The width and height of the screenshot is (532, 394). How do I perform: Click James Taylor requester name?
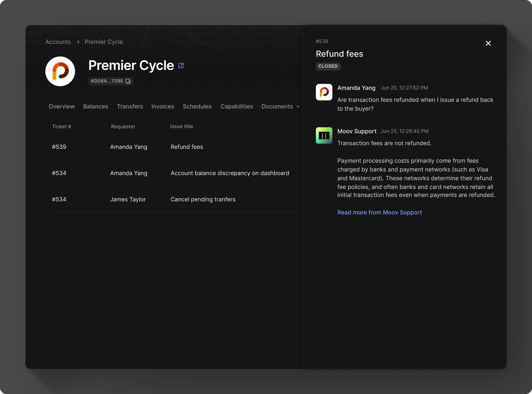click(128, 199)
